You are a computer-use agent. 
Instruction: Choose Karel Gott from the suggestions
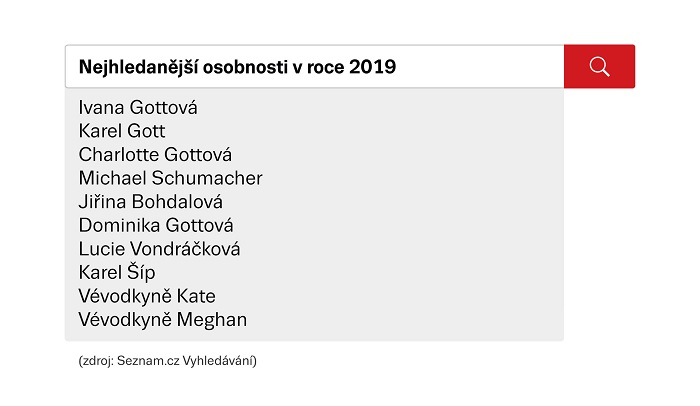click(x=122, y=131)
